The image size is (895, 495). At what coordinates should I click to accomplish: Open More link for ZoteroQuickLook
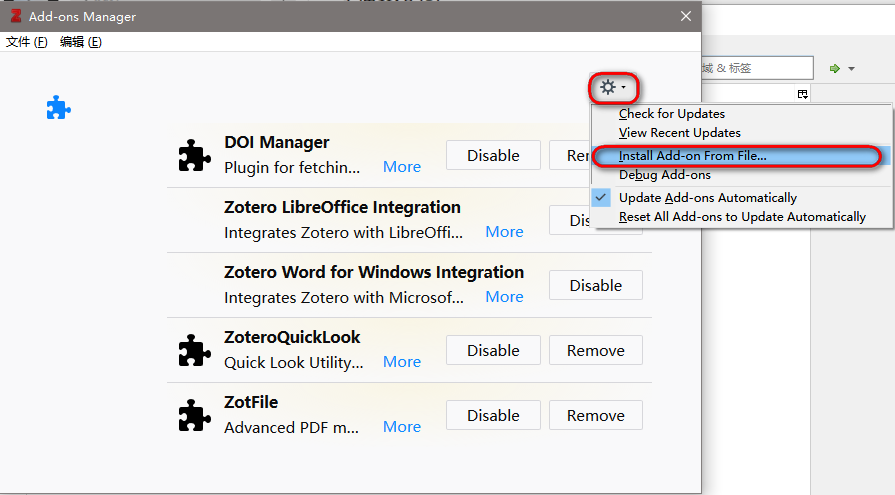coord(402,362)
